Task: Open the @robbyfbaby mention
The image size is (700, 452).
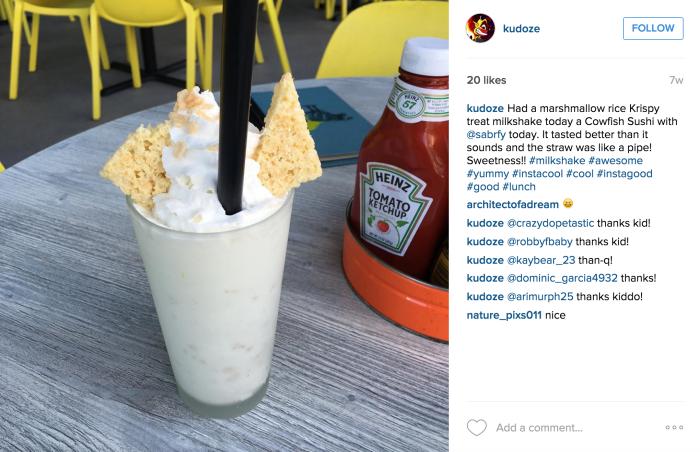Action: pos(539,242)
